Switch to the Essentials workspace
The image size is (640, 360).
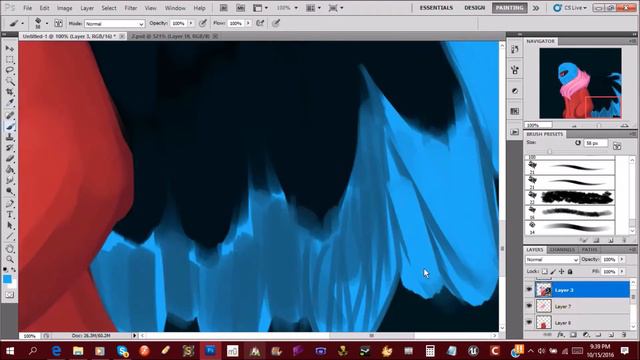point(436,8)
